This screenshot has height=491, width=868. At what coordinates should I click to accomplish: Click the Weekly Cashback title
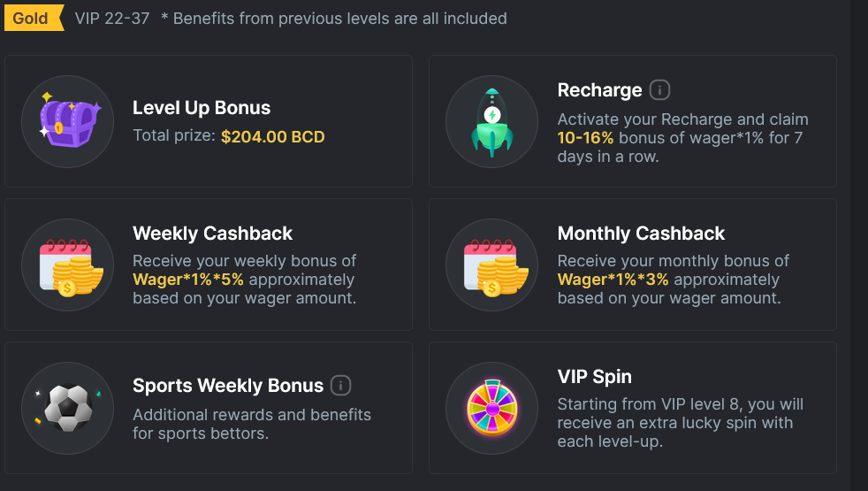pos(212,234)
